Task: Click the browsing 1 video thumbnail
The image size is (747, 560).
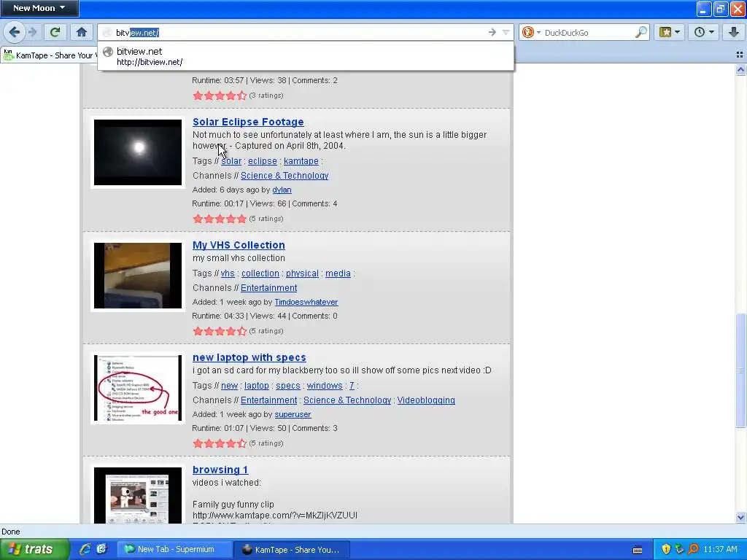Action: 138,495
